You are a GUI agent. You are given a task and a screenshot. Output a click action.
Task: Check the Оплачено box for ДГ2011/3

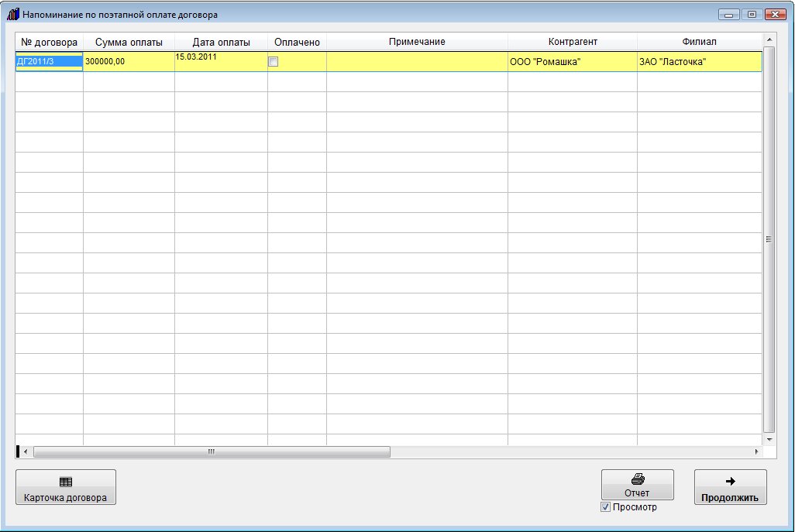(x=274, y=62)
